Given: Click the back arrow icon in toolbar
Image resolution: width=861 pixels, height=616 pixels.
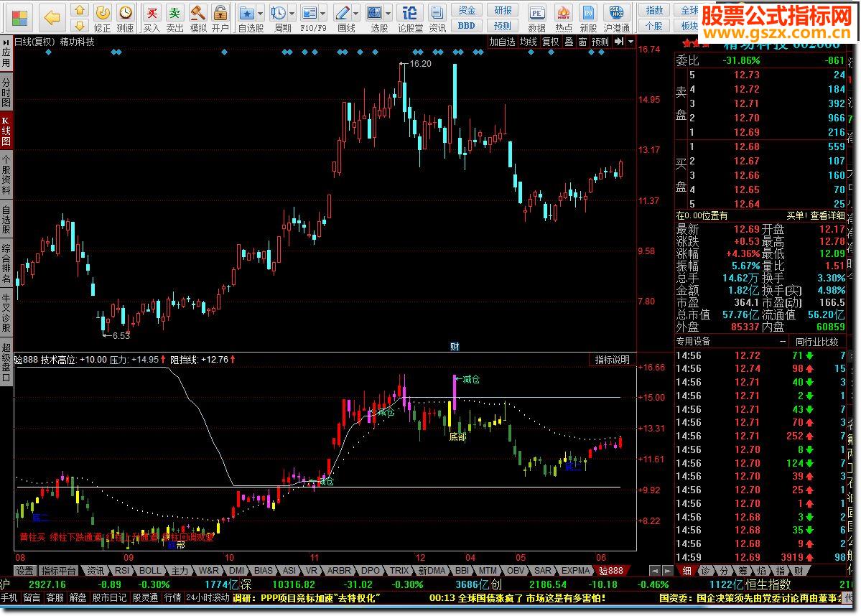Looking at the screenshot, I should pyautogui.click(x=52, y=17).
